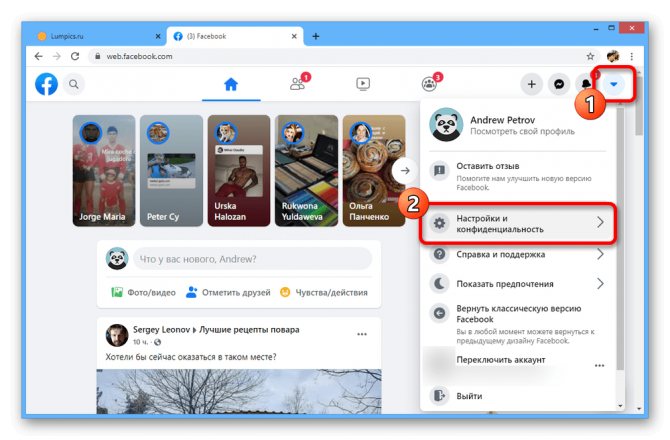This screenshot has height=440, width=670.
Task: Click Вернуть классическую версию Facebook
Action: [x=517, y=324]
